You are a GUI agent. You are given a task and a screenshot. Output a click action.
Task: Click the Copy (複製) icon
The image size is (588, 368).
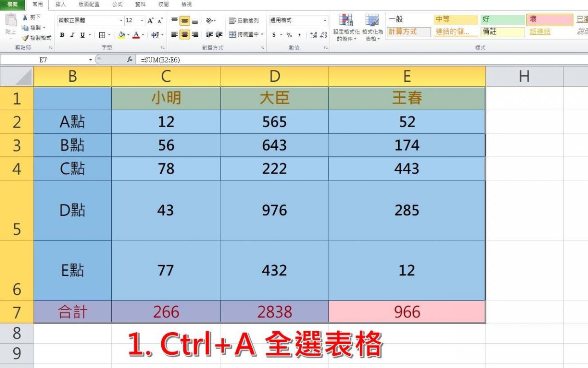[x=25, y=28]
